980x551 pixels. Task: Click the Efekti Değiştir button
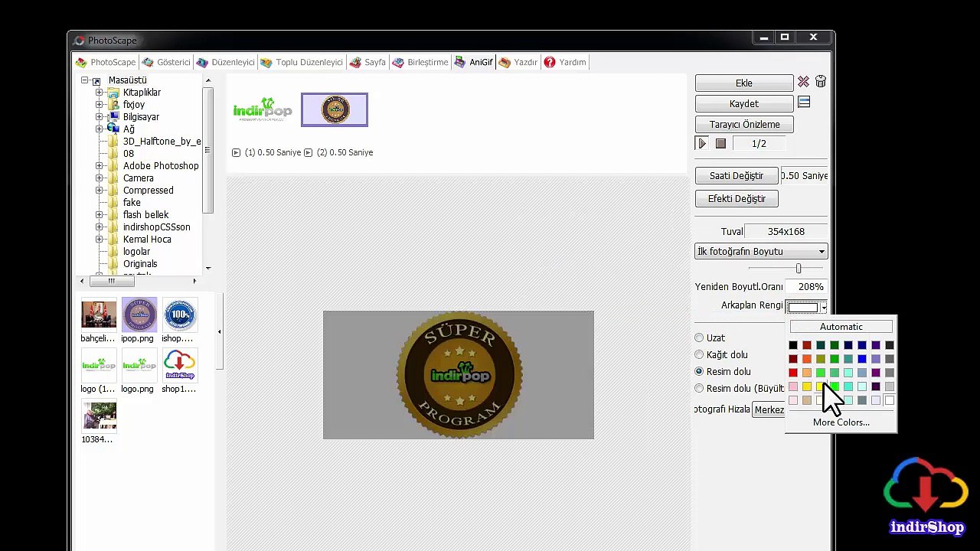click(x=737, y=198)
